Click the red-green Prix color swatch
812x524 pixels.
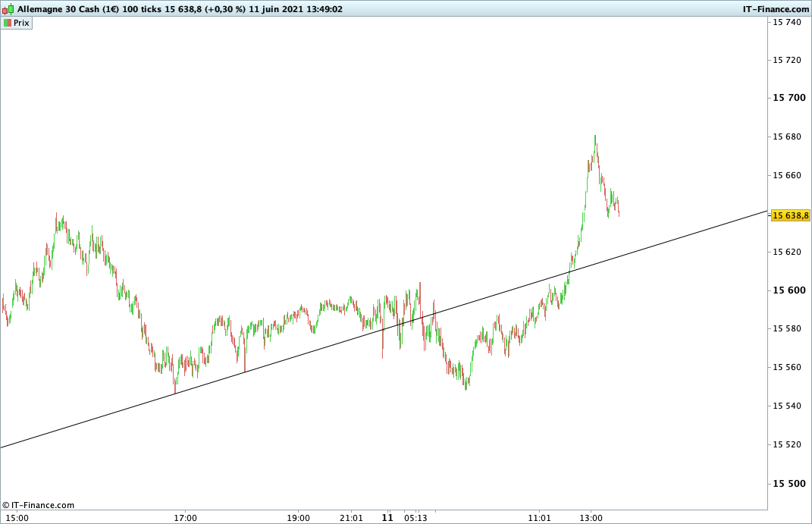8,23
